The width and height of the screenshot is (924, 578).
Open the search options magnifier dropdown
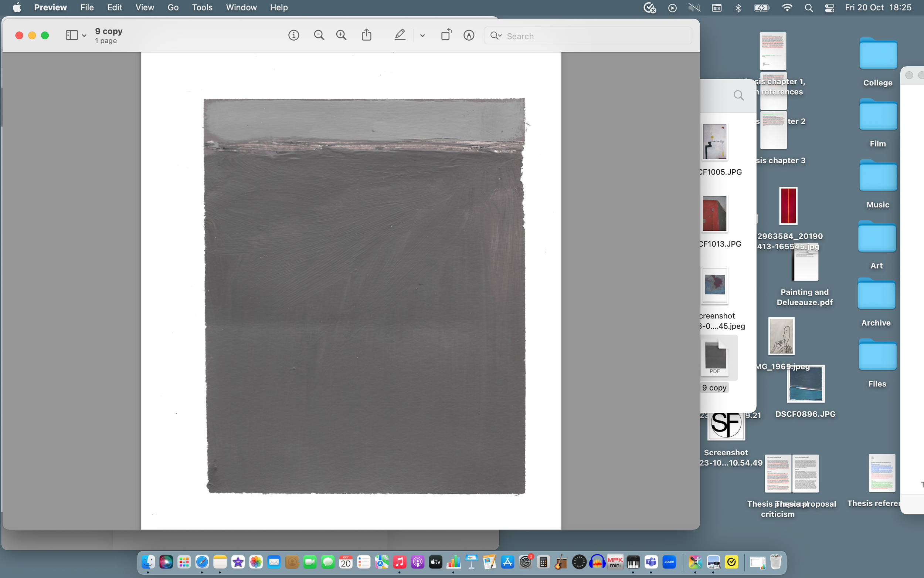pyautogui.click(x=496, y=36)
